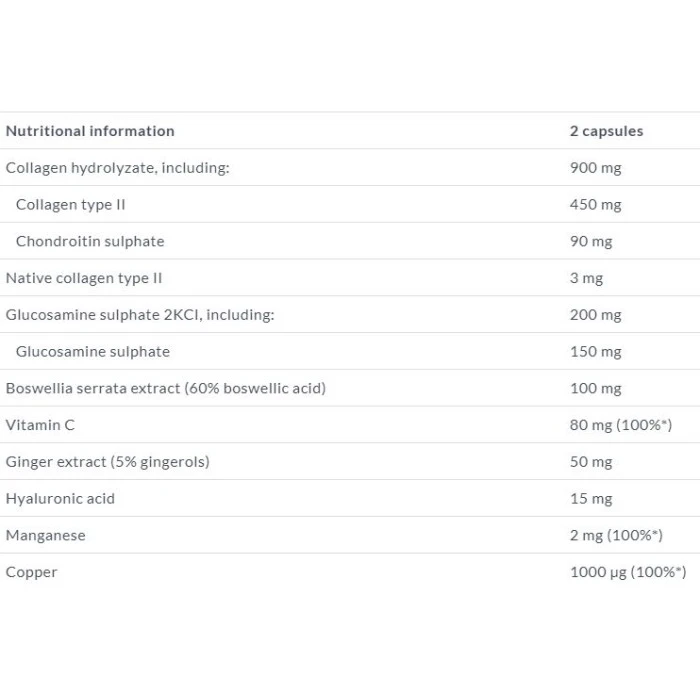The width and height of the screenshot is (700, 700).
Task: Select the "80 mg (100%*)" value
Action: 620,425
